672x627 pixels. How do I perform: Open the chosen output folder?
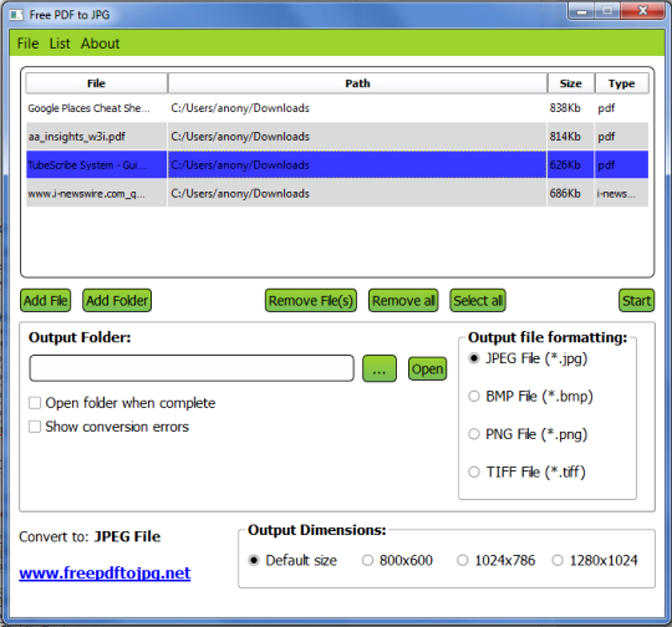point(427,369)
